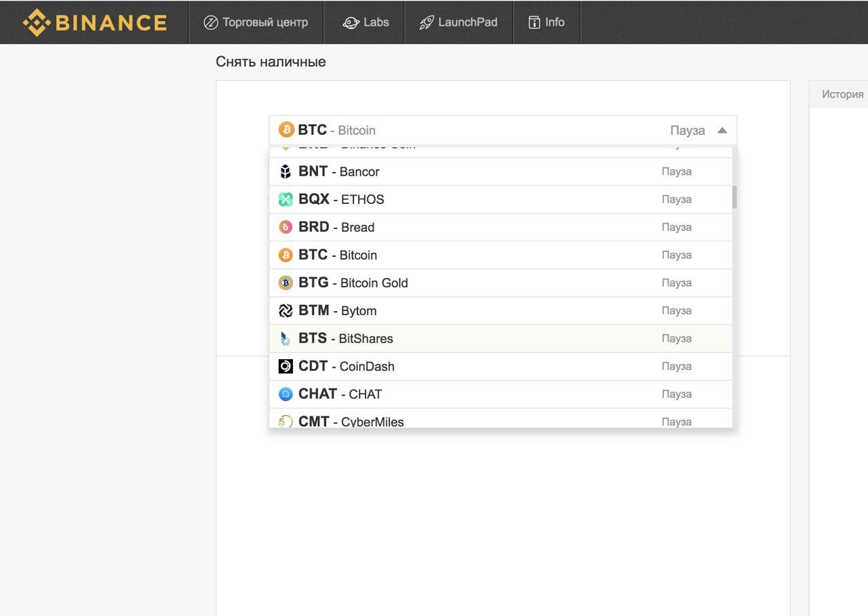
Task: Click the Labs planet icon
Action: pyautogui.click(x=351, y=22)
